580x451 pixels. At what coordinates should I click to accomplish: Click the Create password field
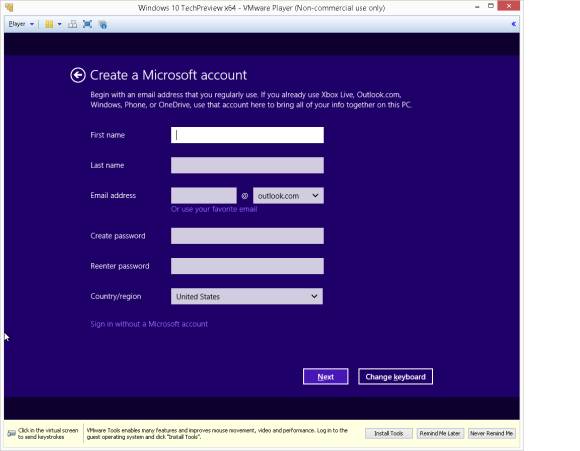247,236
